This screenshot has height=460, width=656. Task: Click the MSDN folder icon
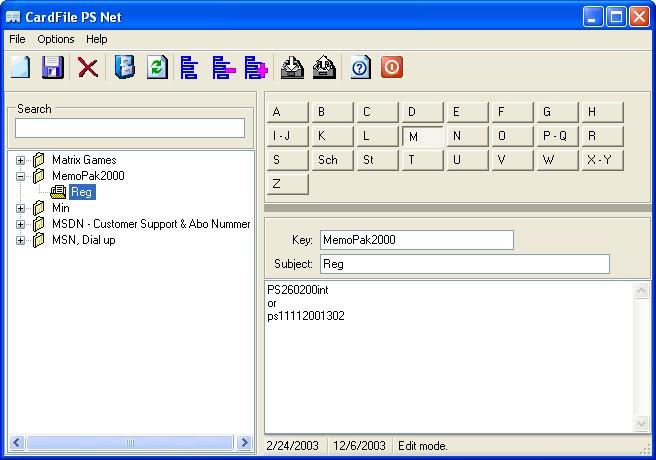tap(39, 224)
